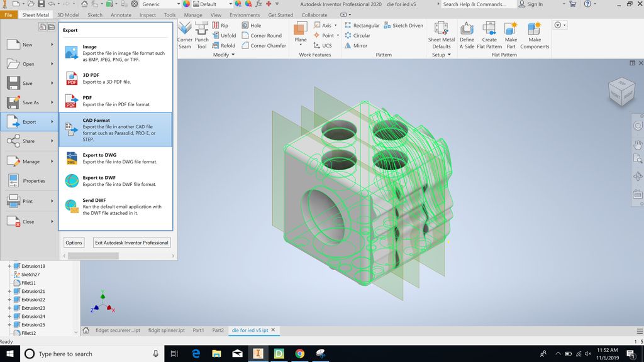Click Save in File menu
The width and height of the screenshot is (644, 362).
click(30, 84)
